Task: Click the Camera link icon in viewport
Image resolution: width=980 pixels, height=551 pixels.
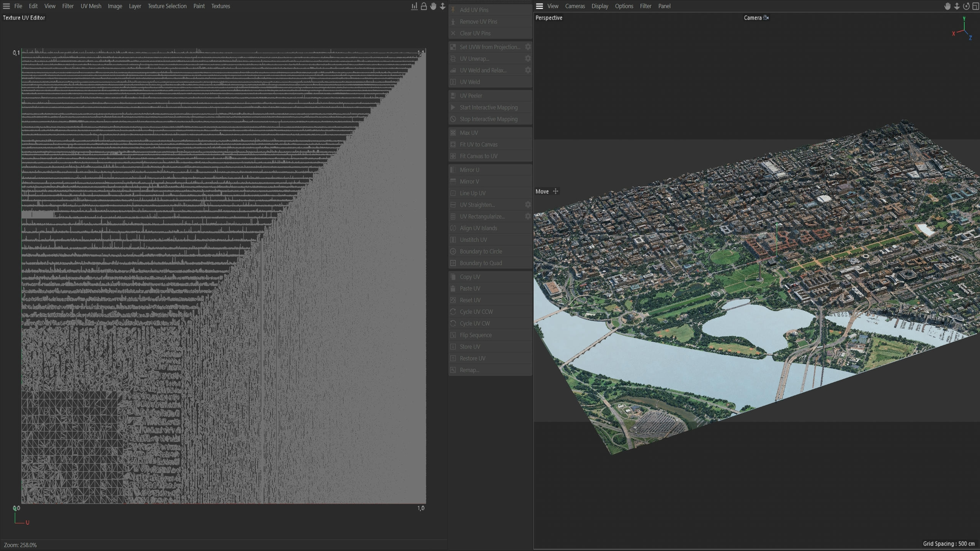Action: click(x=766, y=18)
